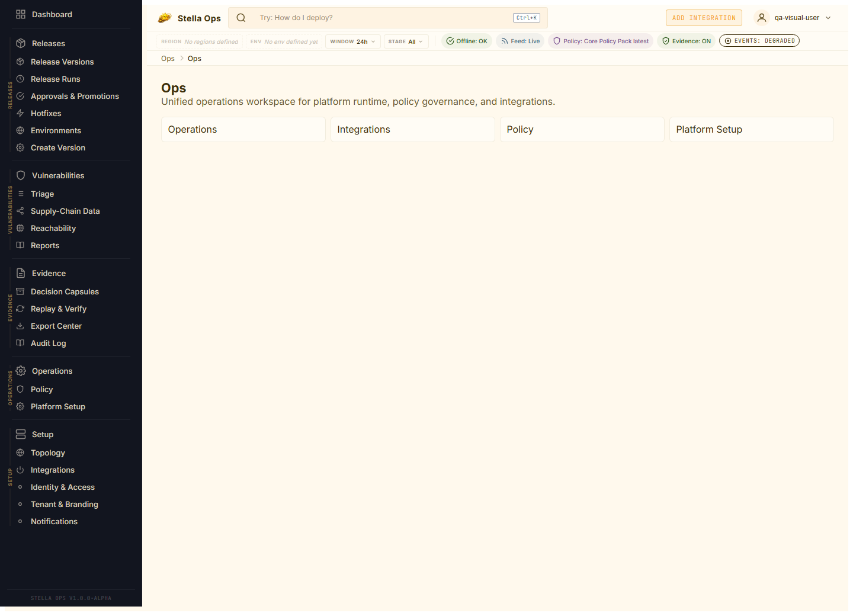
Task: Click the Vulnerabilities shield icon in sidebar
Action: (21, 175)
